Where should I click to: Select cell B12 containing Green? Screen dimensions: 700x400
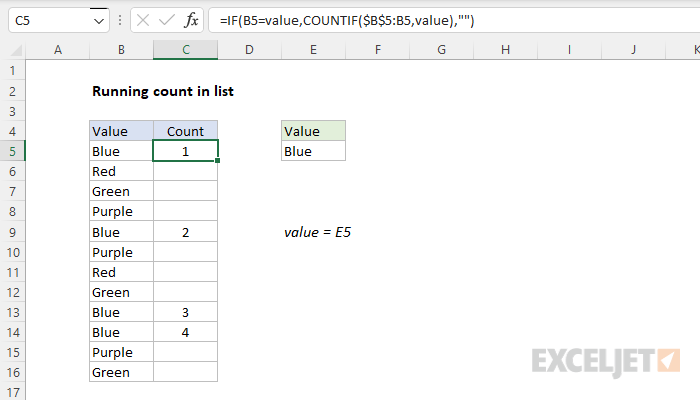pos(121,292)
